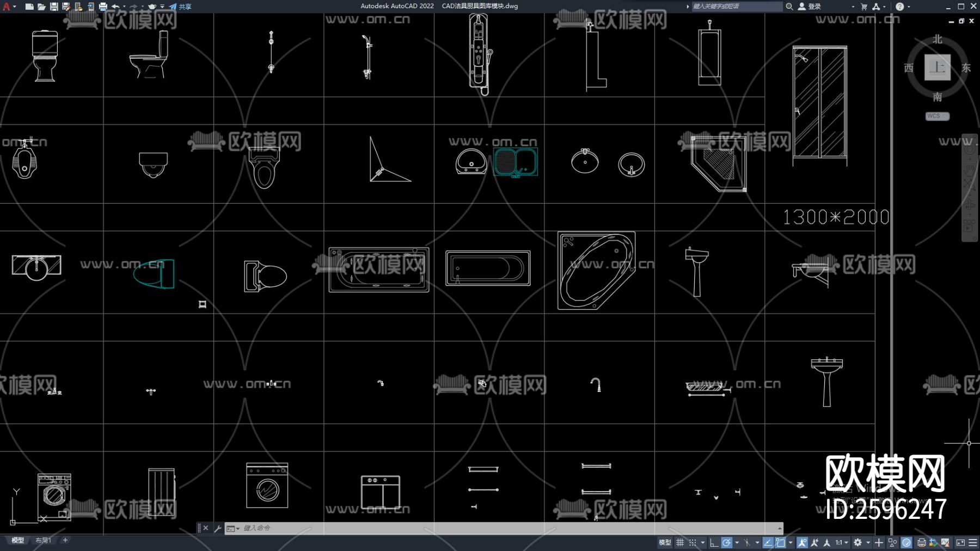Toggle Object Snap in the status bar
The height and width of the screenshot is (551, 980).
(780, 543)
